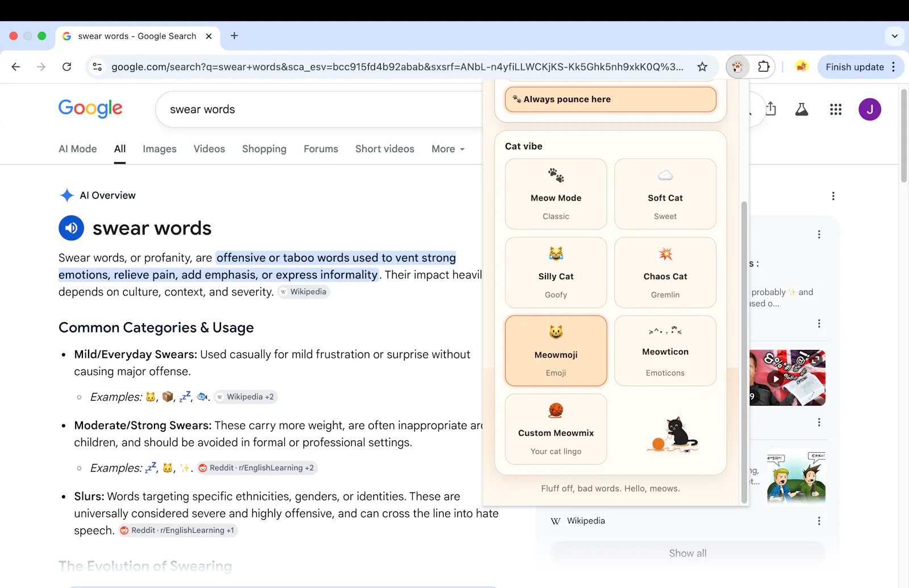Switch to Shopping tab
The height and width of the screenshot is (588, 909).
(264, 149)
